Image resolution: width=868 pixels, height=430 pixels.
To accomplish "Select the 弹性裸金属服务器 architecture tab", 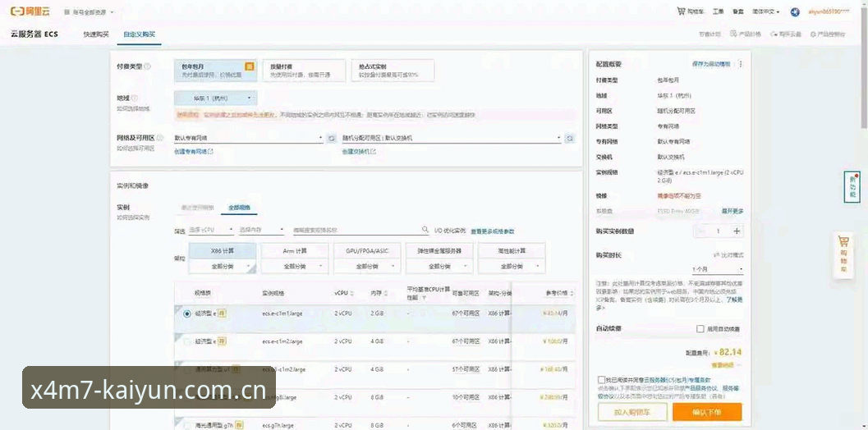I will pyautogui.click(x=439, y=250).
